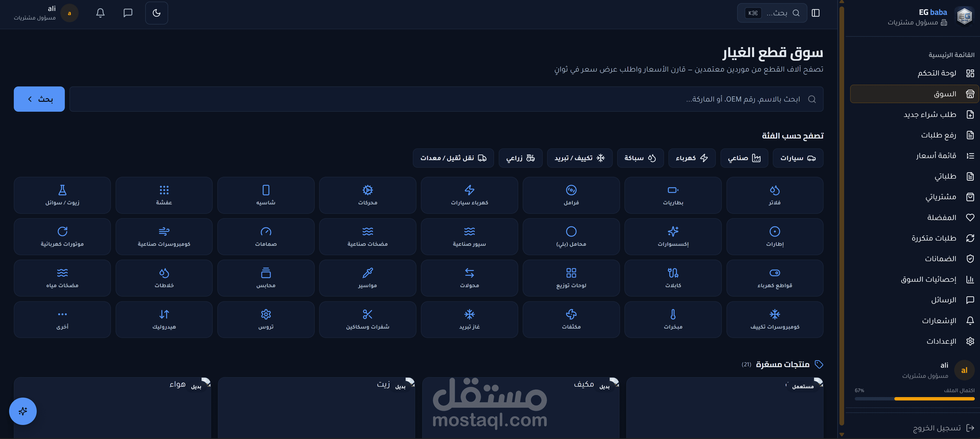Open the فرامل (brakes) category card
The height and width of the screenshot is (439, 980).
(x=571, y=195)
